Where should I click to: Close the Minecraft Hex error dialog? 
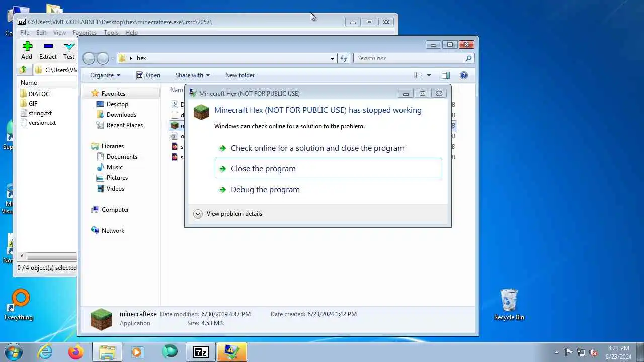click(439, 93)
